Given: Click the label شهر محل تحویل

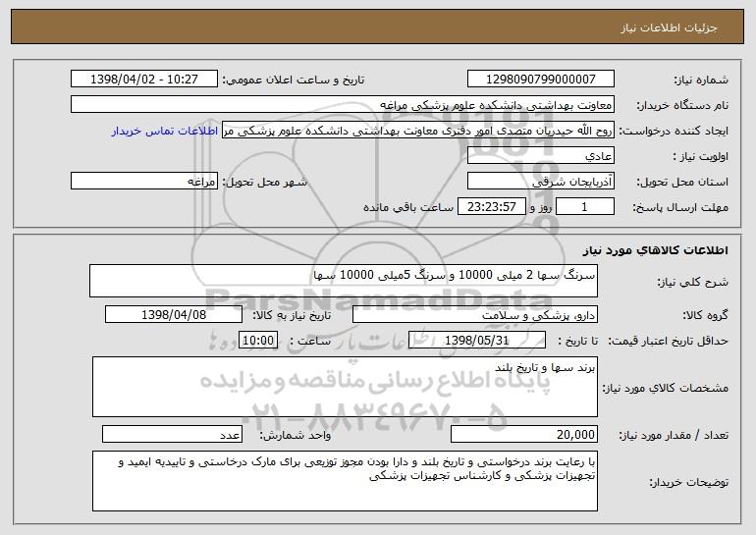Looking at the screenshot, I should coord(264,182).
